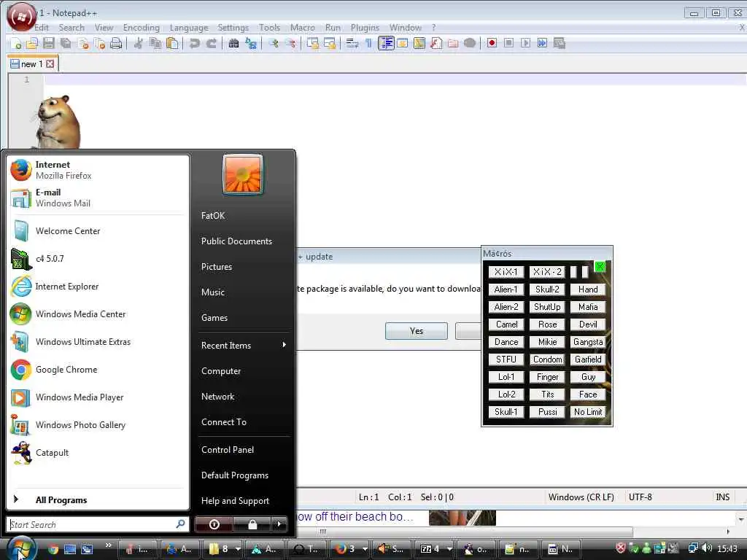Open the Macro menu
747x560 pixels.
coord(303,28)
